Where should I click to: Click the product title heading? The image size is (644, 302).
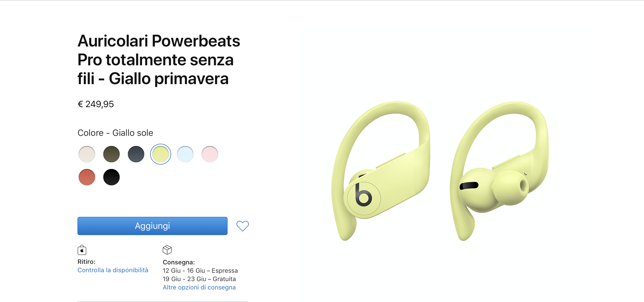pos(159,60)
